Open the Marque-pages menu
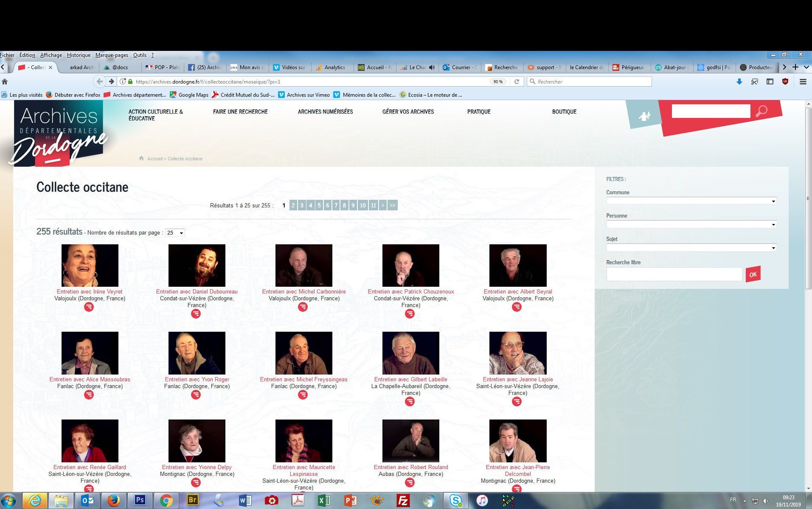 [112, 55]
